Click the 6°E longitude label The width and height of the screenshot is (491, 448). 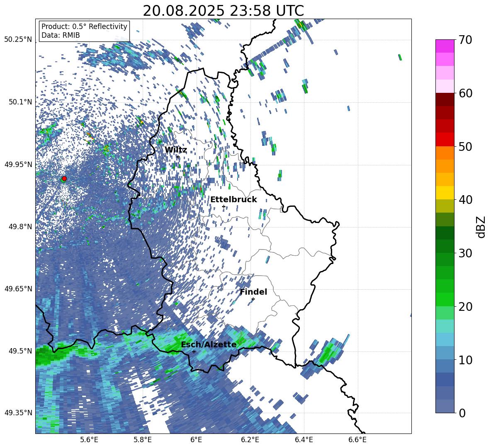[196, 440]
